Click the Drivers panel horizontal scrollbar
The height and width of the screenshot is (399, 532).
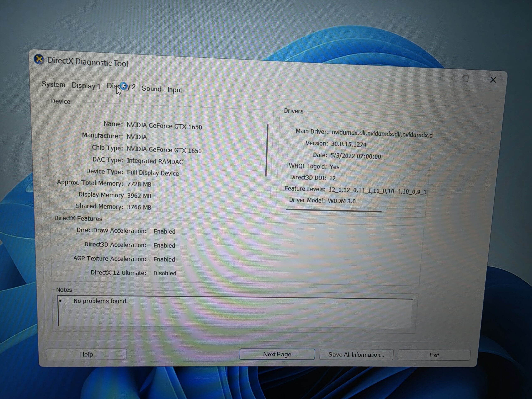(334, 211)
